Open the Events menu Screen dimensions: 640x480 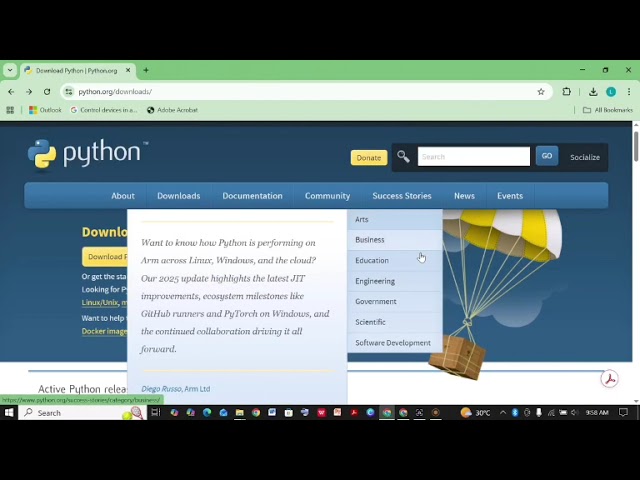point(510,196)
